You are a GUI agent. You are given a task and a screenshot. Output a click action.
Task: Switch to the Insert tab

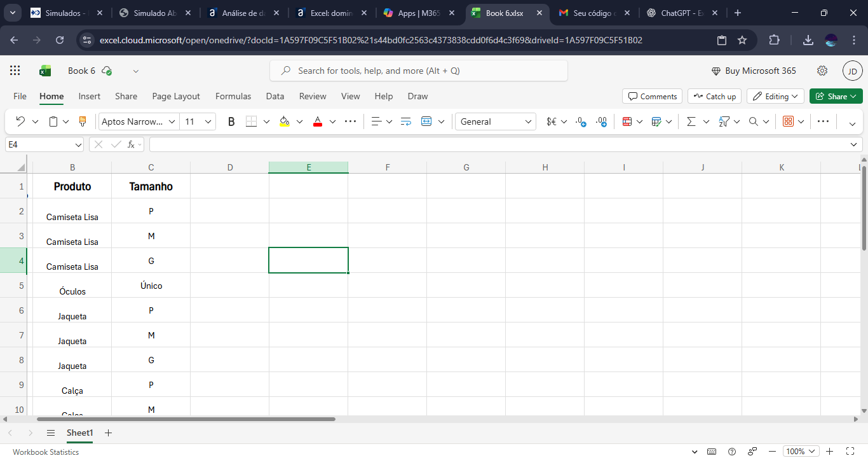coord(90,96)
